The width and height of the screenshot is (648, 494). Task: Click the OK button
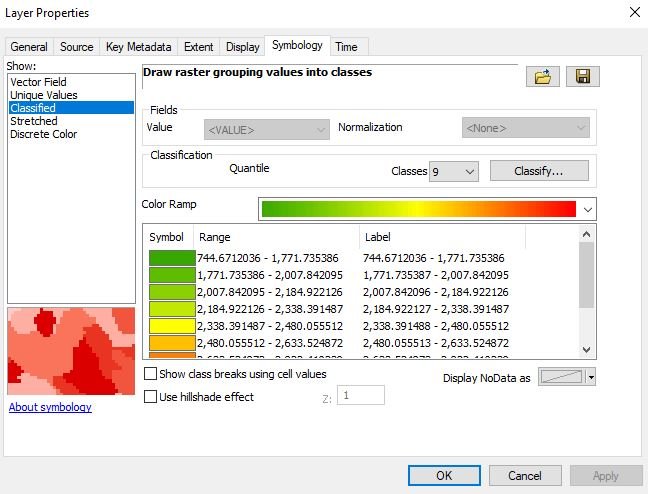pyautogui.click(x=444, y=475)
